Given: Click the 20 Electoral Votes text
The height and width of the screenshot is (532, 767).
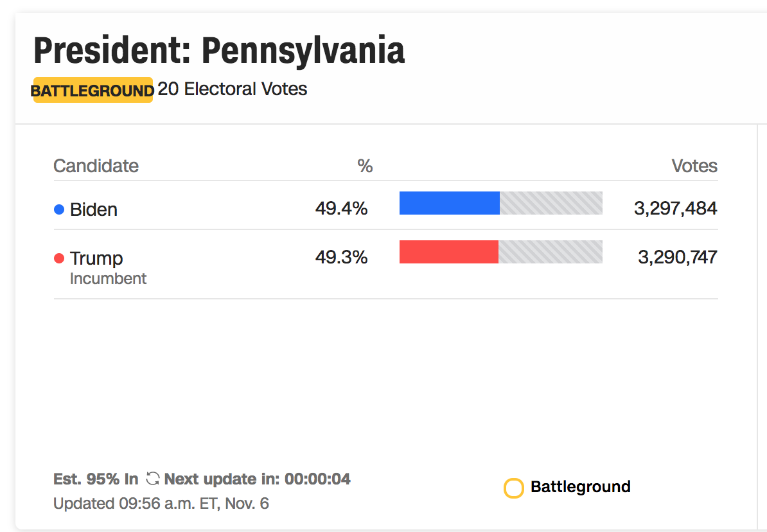Looking at the screenshot, I should point(233,89).
